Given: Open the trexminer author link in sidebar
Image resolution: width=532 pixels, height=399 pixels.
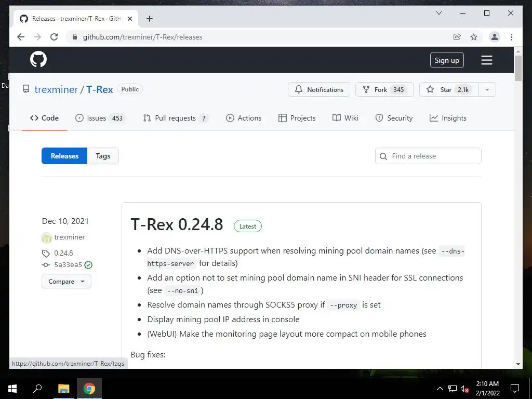Looking at the screenshot, I should tap(70, 237).
